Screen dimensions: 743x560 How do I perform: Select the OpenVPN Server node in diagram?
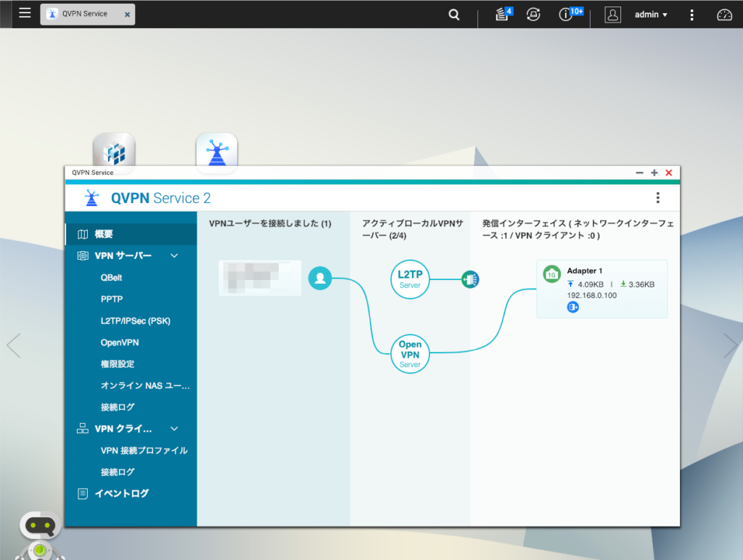(410, 353)
